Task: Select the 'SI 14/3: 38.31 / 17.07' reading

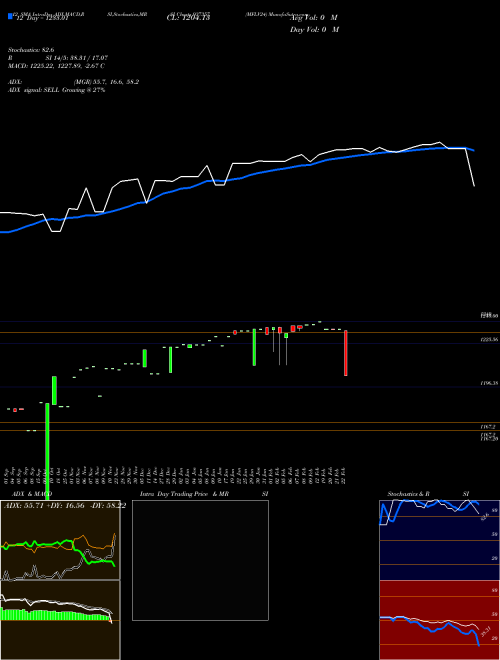Action: click(x=77, y=58)
